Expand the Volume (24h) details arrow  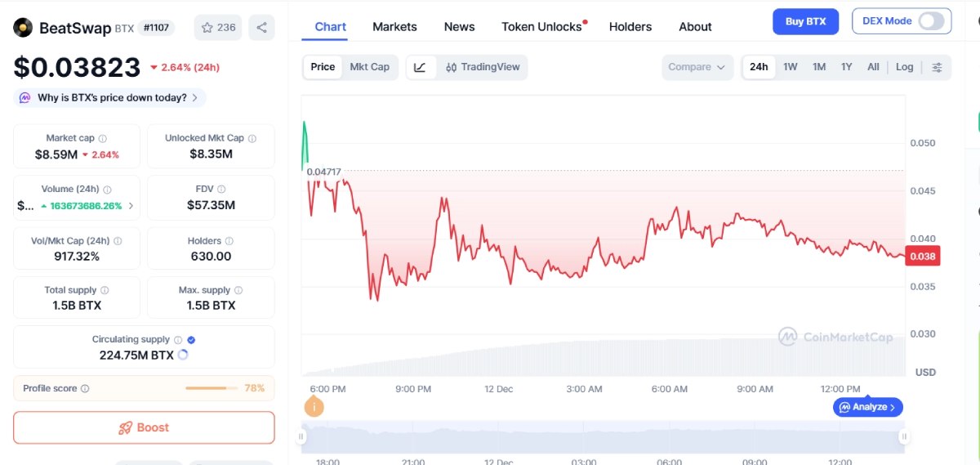click(131, 206)
